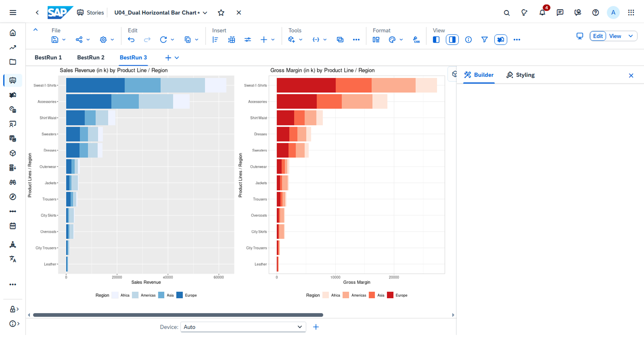Click the Undo arrow in Edit section
644x339 pixels.
(131, 40)
